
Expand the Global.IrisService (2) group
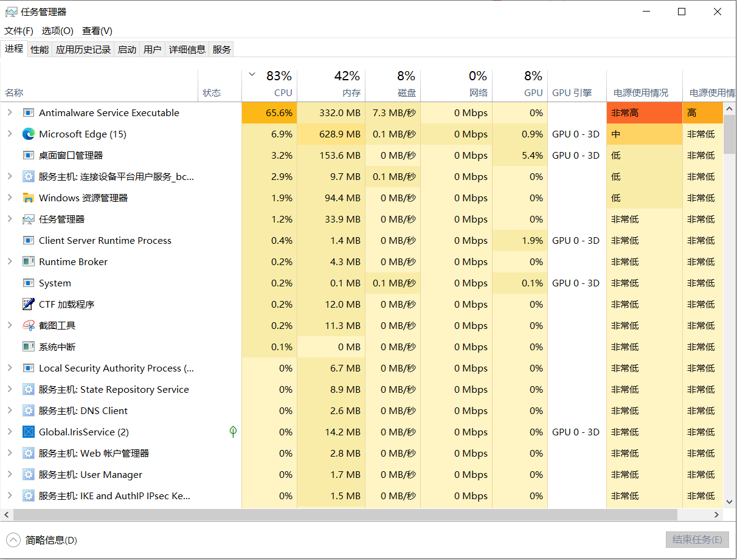(x=9, y=432)
